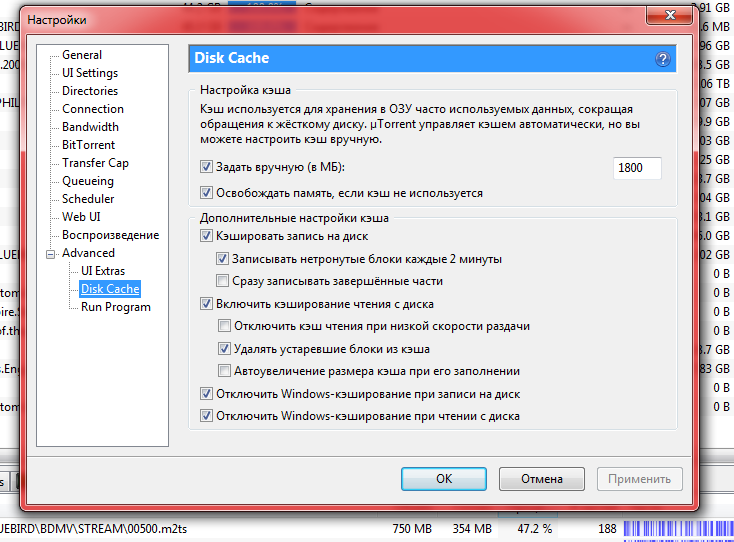Enable 'Автоувеличение размера кэша при его заполнении'
Screen dimensions: 734x542
224,371
